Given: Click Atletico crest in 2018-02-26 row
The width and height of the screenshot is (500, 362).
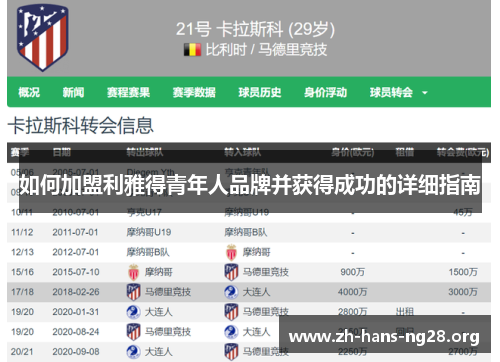Looking at the screenshot, I should [134, 292].
